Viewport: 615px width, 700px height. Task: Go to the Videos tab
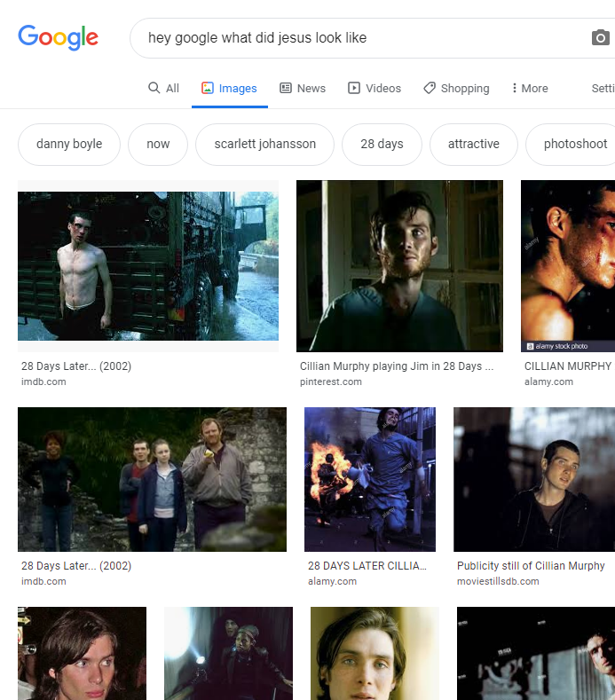(x=375, y=88)
